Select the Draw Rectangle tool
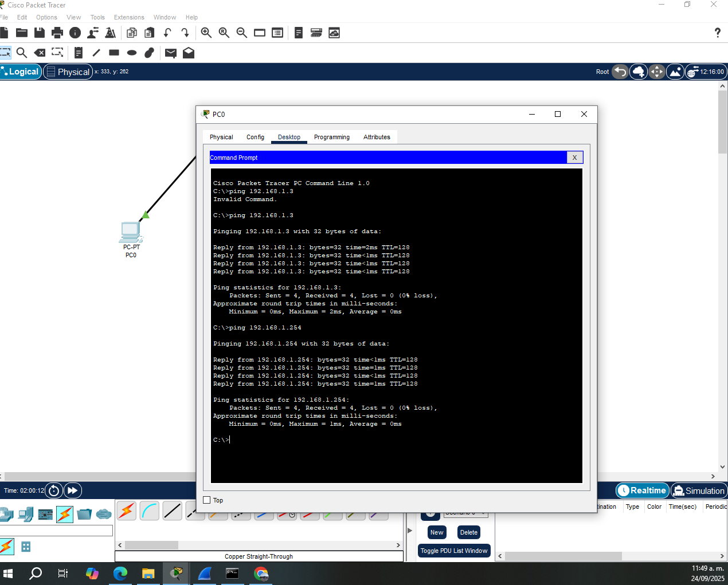Viewport: 728px width, 585px height. click(114, 53)
